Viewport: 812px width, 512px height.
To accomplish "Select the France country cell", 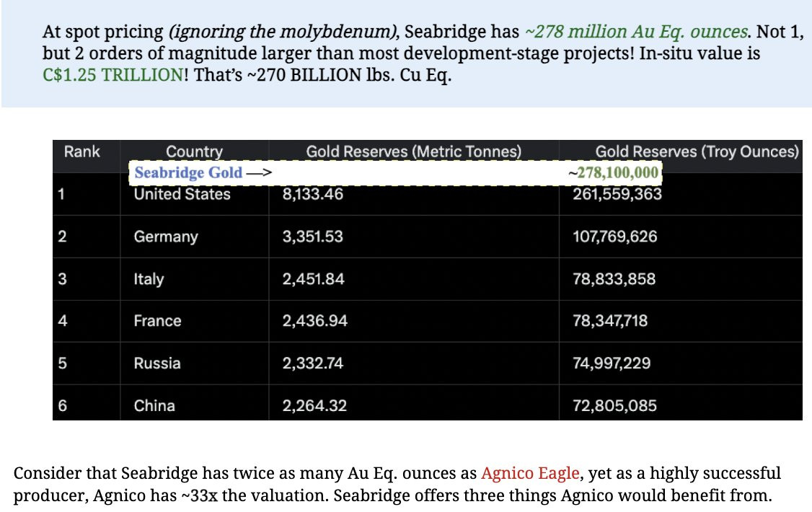I will pyautogui.click(x=157, y=321).
